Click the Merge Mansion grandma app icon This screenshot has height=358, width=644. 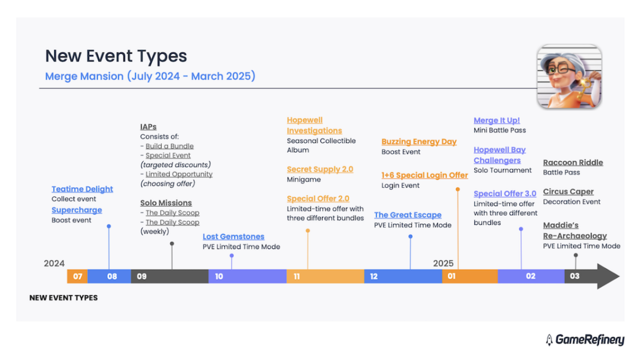(x=569, y=77)
